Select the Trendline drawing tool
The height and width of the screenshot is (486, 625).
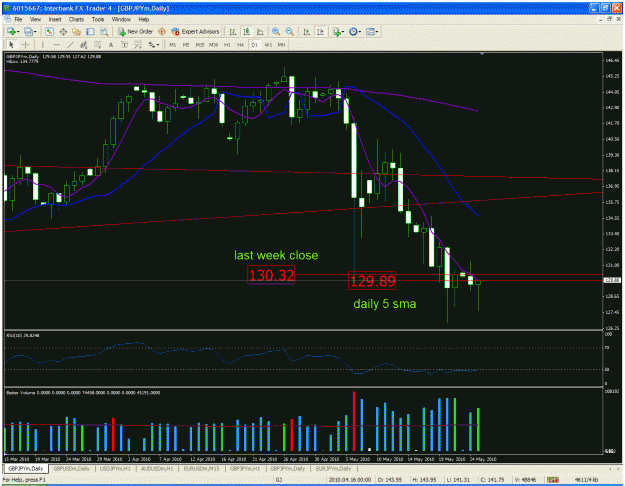tap(70, 45)
